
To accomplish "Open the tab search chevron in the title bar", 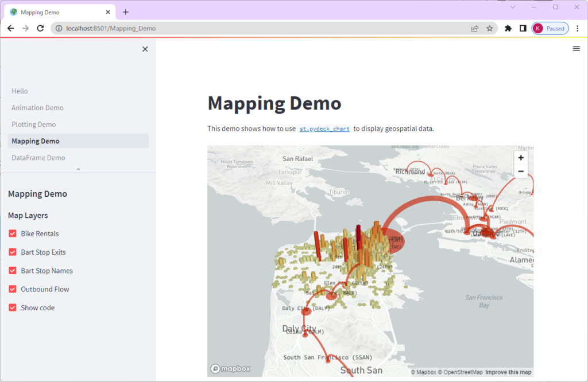I will [x=513, y=7].
